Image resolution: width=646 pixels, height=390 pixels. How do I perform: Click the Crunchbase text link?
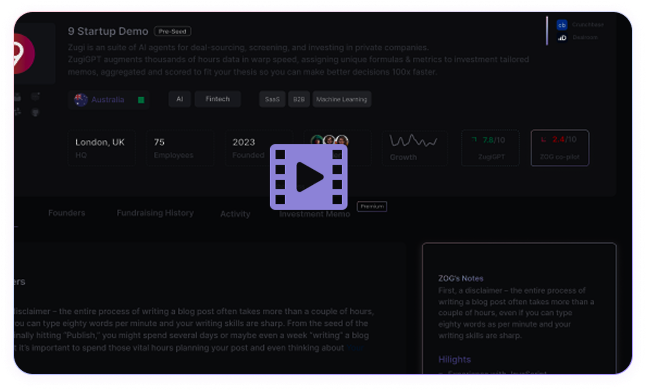[x=588, y=25]
